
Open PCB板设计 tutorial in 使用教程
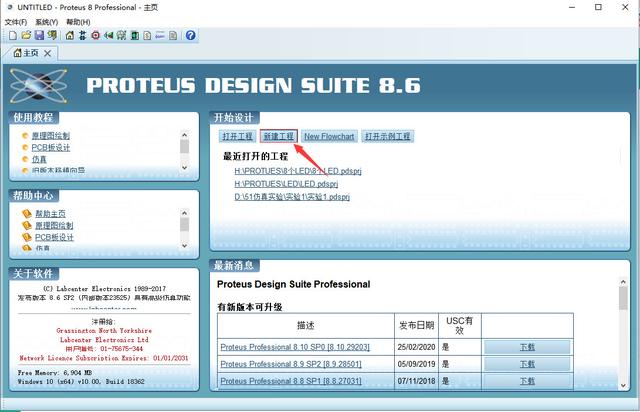tap(51, 147)
